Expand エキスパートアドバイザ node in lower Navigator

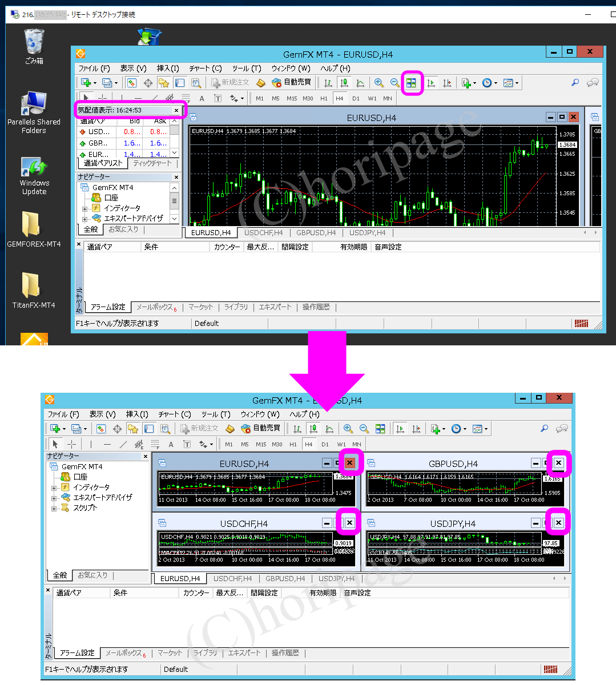coord(54,498)
